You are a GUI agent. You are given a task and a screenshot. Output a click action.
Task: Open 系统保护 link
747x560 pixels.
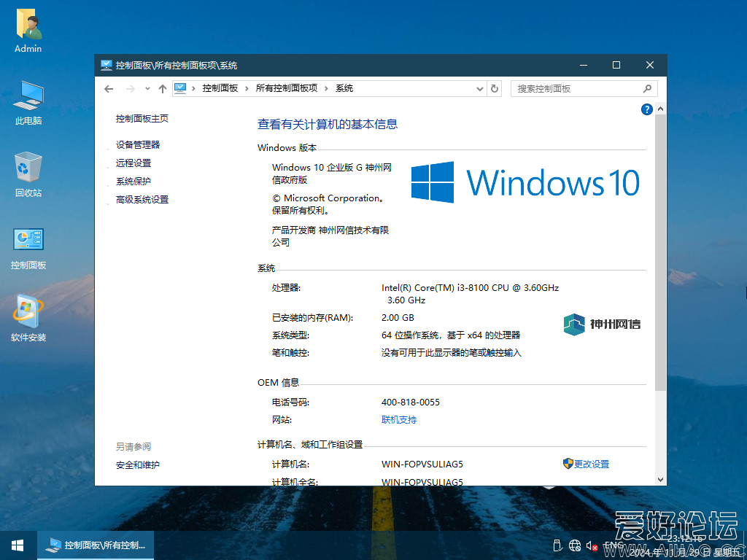[x=133, y=182]
